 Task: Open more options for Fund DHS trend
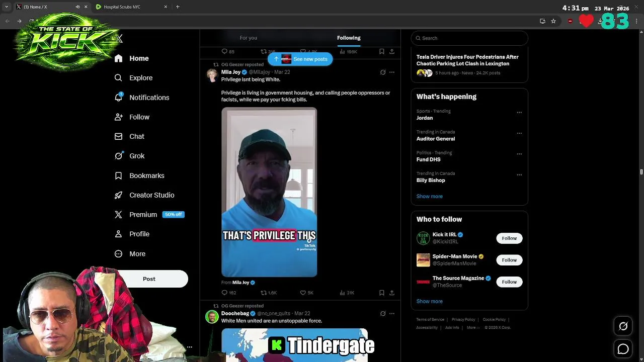(519, 154)
